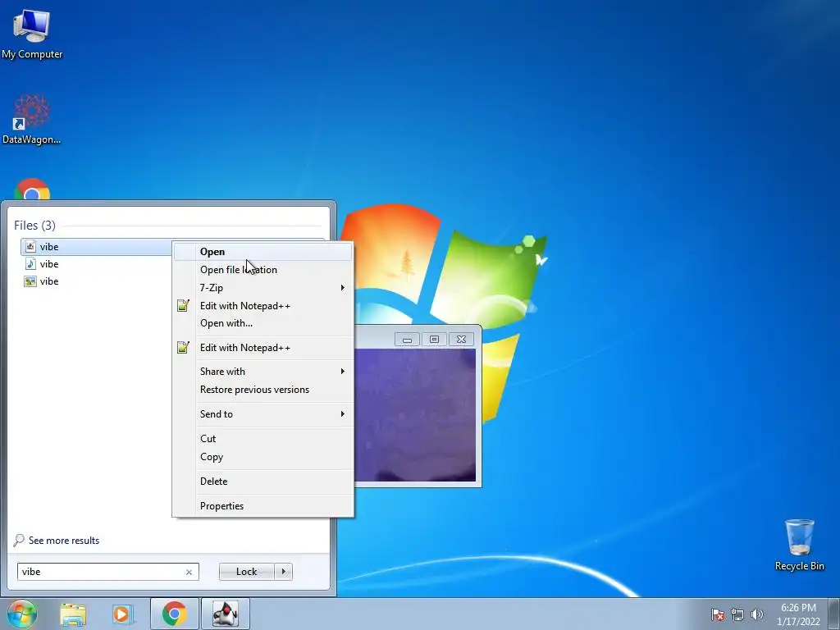Select Restore previous versions

pyautogui.click(x=263, y=390)
